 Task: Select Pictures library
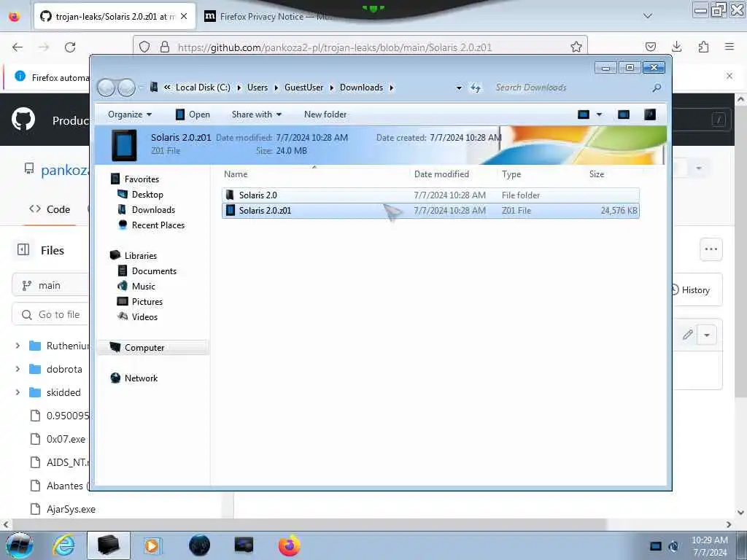pos(147,301)
